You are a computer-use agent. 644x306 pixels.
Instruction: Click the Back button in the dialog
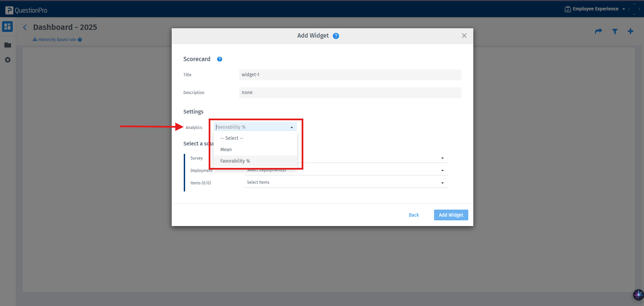pyautogui.click(x=414, y=215)
